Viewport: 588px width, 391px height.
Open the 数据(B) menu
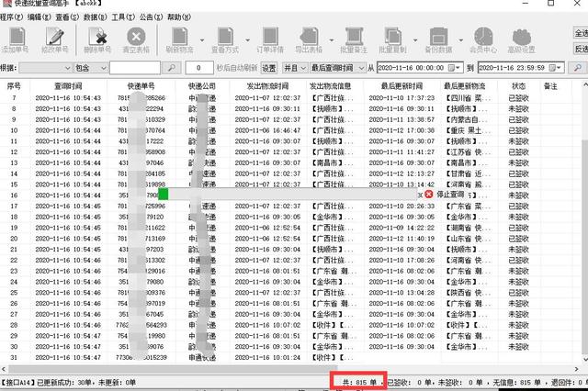pos(96,17)
